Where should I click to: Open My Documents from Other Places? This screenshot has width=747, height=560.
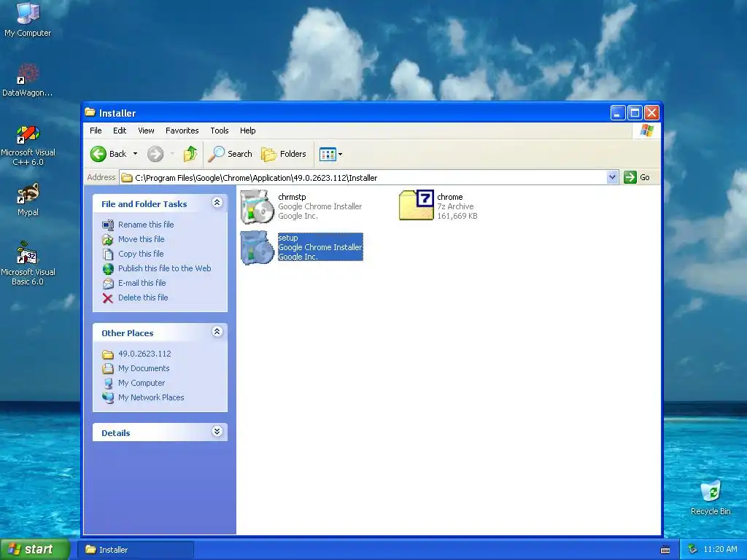coord(144,368)
